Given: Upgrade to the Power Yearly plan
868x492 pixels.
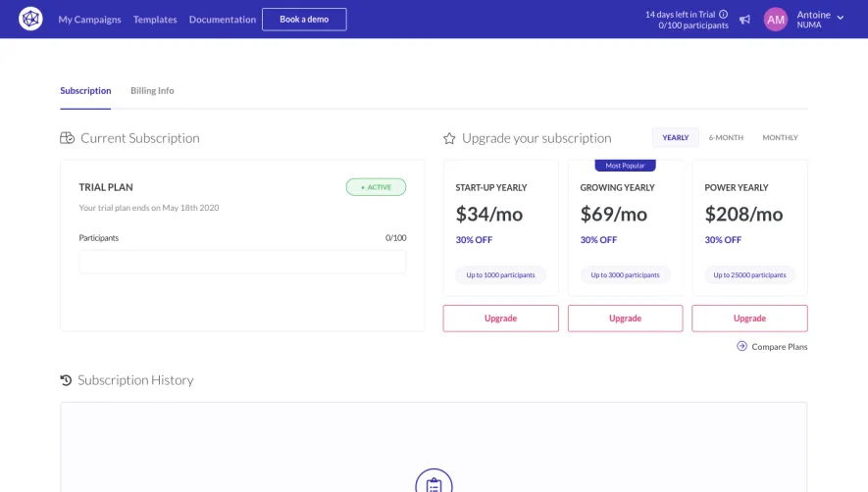Looking at the screenshot, I should point(749,319).
